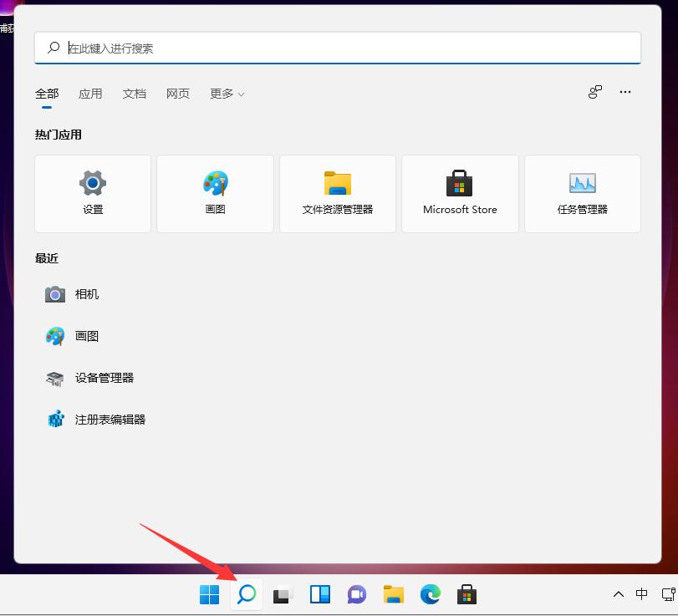Screen dimensions: 678x616
Task: Open the Widgets panel on the taskbar
Action: 319,594
